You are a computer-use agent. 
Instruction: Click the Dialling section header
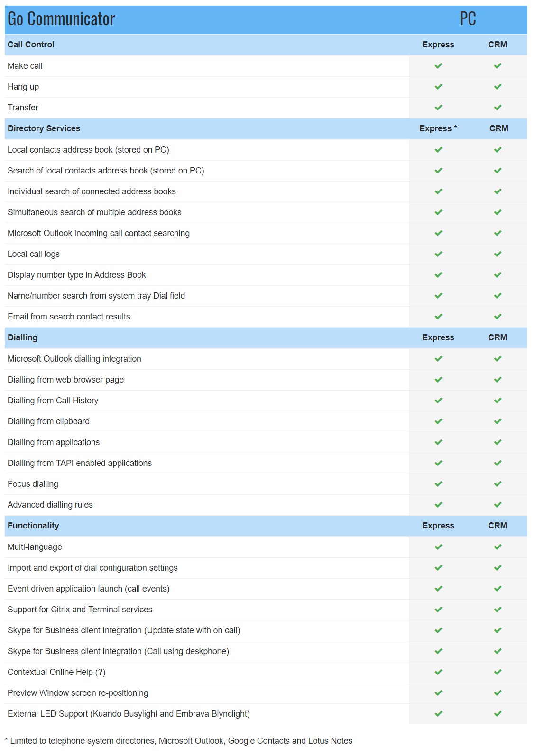click(22, 337)
